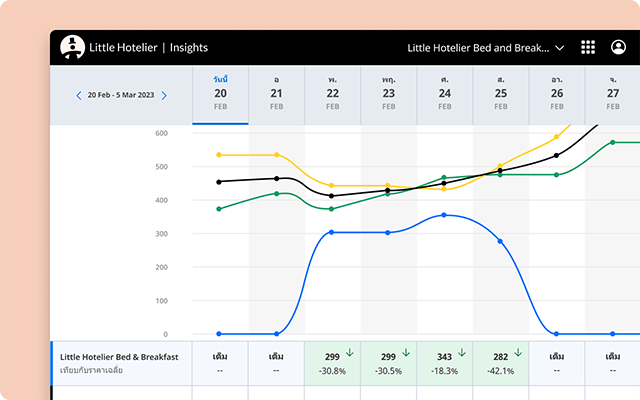Click the down arrow beside 343
The width and height of the screenshot is (640, 400).
coord(461,352)
